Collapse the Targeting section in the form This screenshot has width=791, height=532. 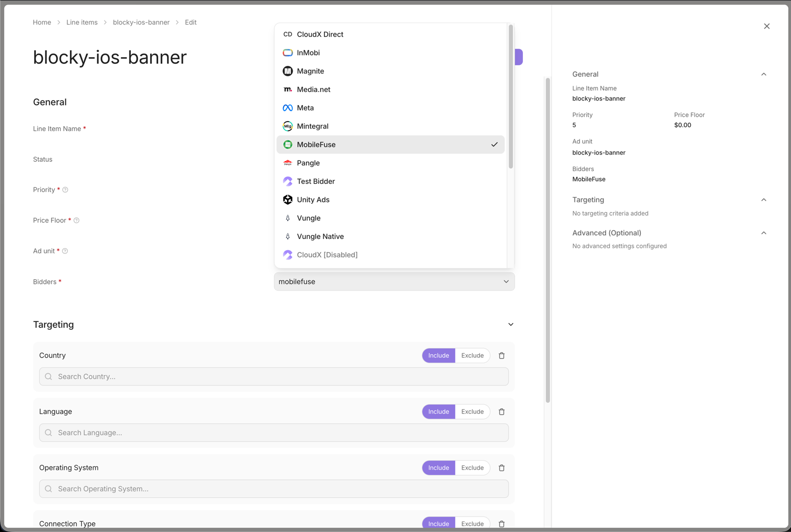511,325
